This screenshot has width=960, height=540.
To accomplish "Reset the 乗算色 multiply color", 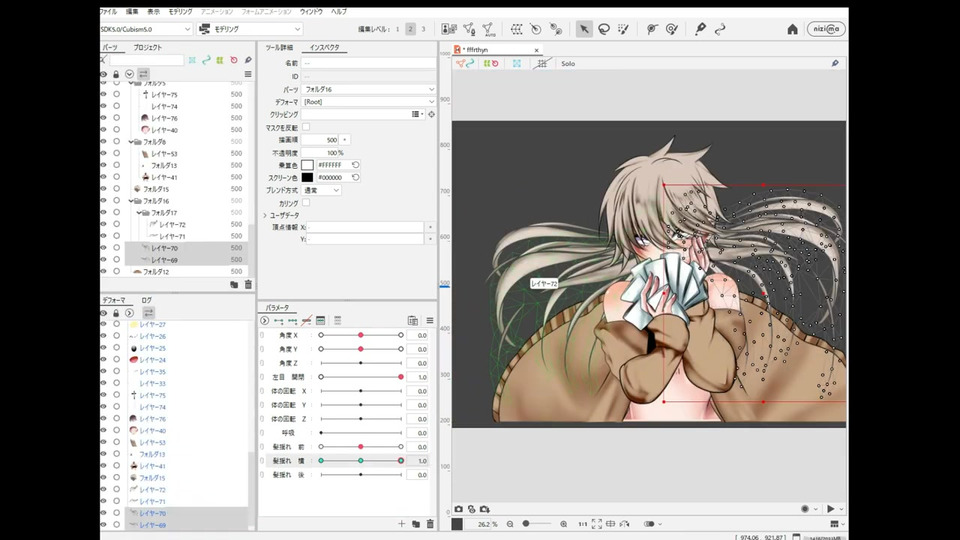I will click(x=355, y=165).
